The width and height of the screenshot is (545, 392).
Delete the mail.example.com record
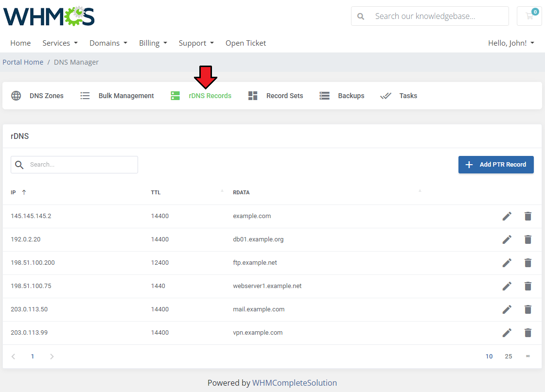pyautogui.click(x=527, y=309)
